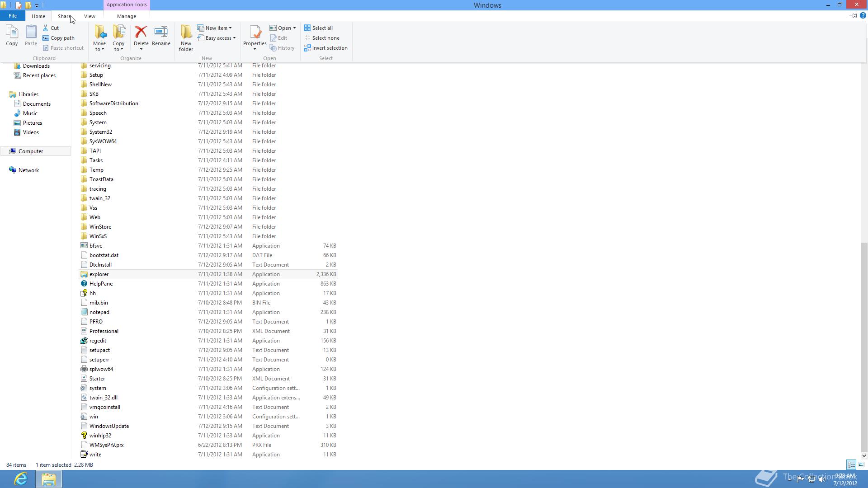The height and width of the screenshot is (488, 868).
Task: Switch to the Manage ribbon tab
Action: tap(127, 16)
